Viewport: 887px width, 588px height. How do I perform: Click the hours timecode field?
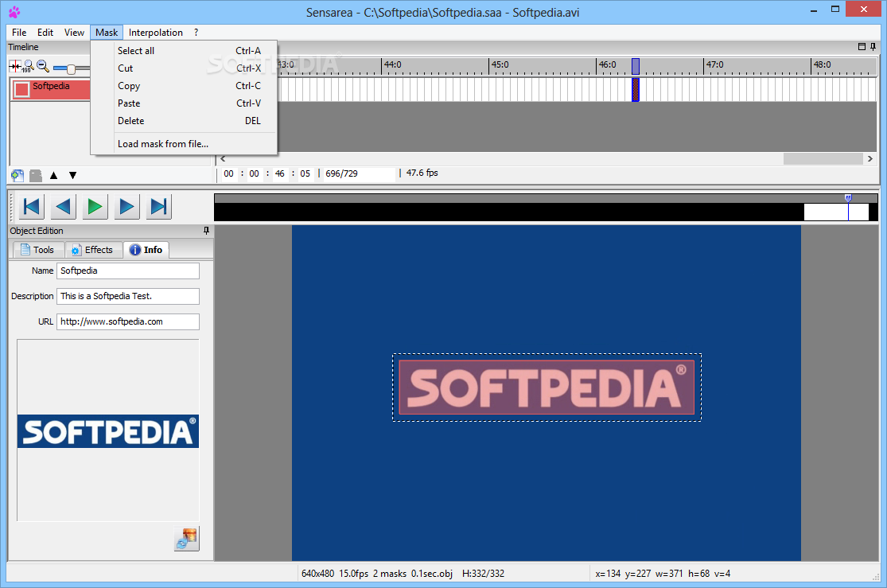(228, 173)
